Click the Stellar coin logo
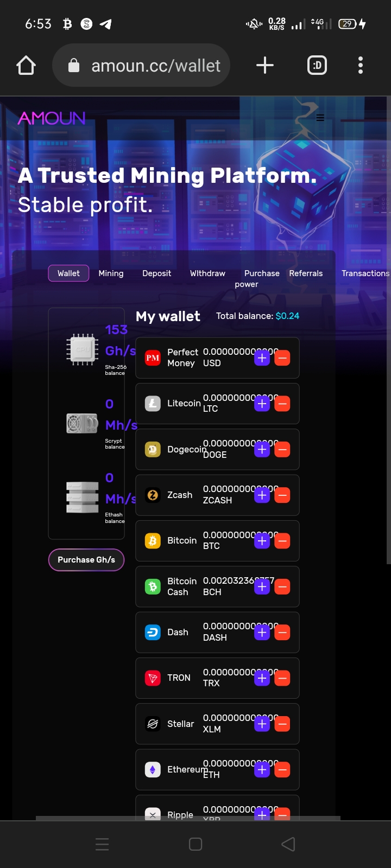The height and width of the screenshot is (868, 391). [x=153, y=724]
